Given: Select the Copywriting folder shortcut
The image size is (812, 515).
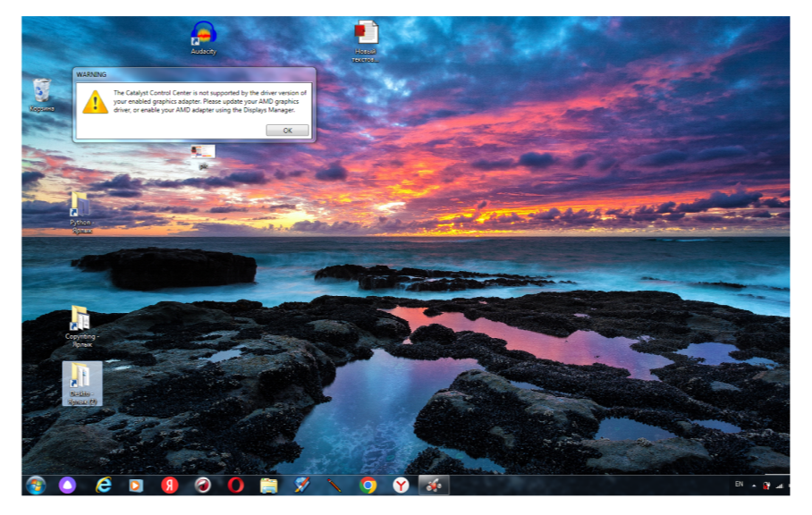Looking at the screenshot, I should [81, 326].
